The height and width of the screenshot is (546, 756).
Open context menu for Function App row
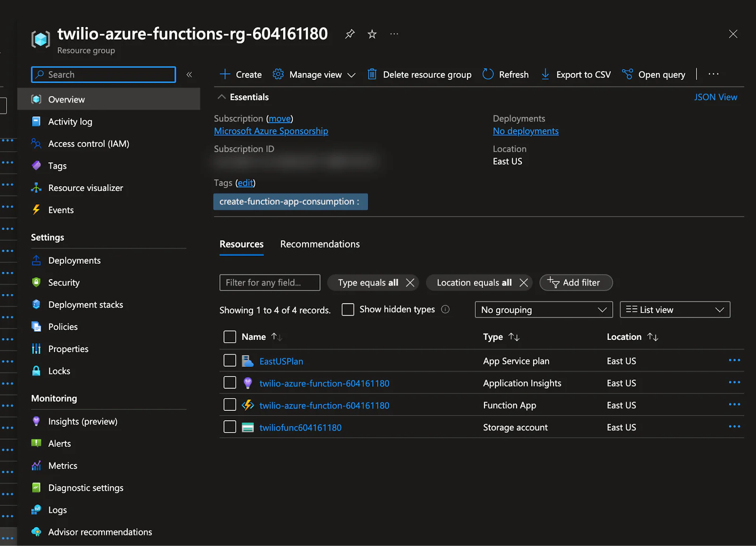click(x=734, y=405)
